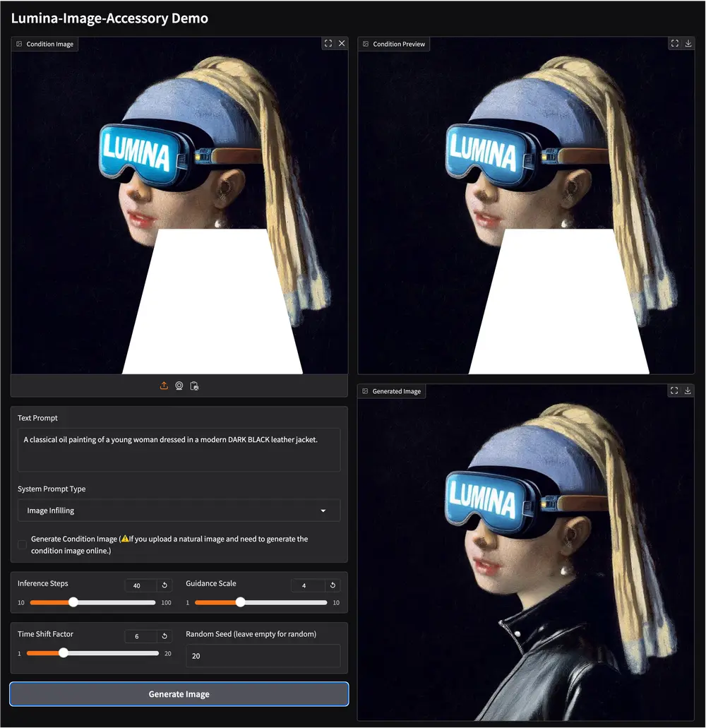
Task: Click the Guidance Scale slider handle
Action: click(240, 602)
